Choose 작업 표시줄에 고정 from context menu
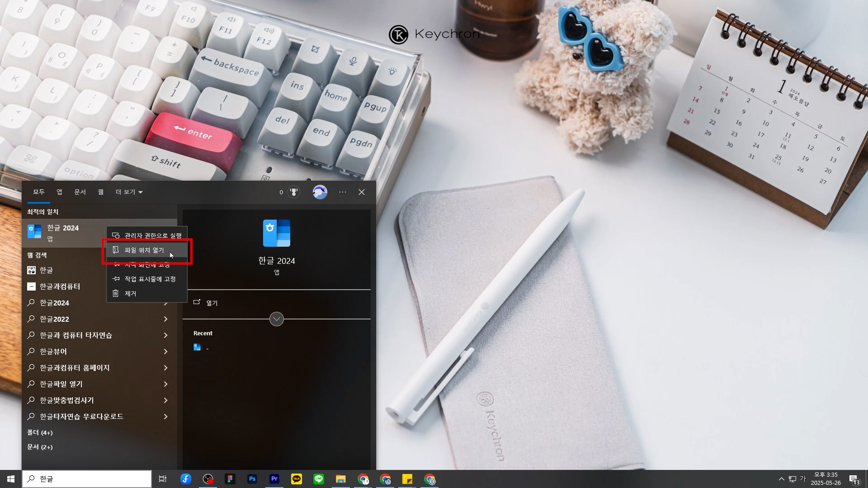Image resolution: width=868 pixels, height=488 pixels. [x=147, y=279]
